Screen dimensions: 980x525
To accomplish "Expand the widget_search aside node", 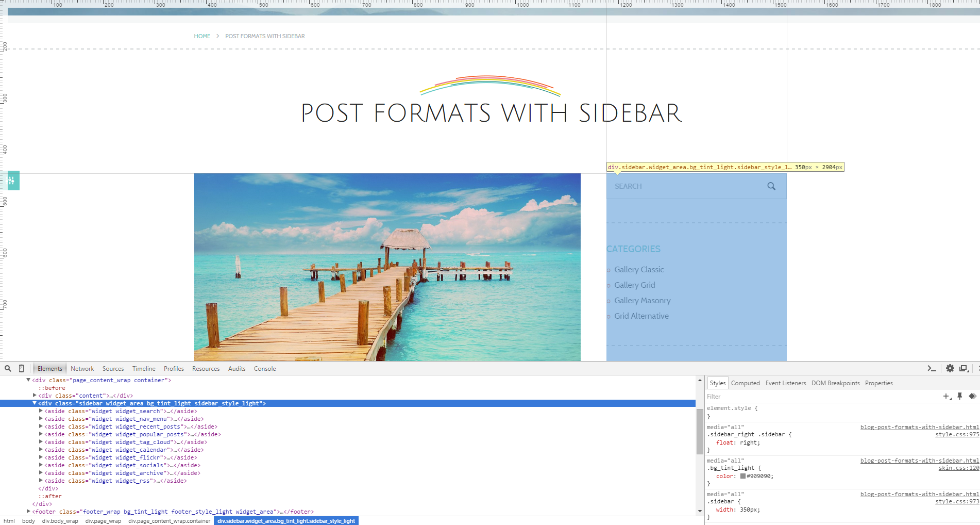I will point(41,411).
